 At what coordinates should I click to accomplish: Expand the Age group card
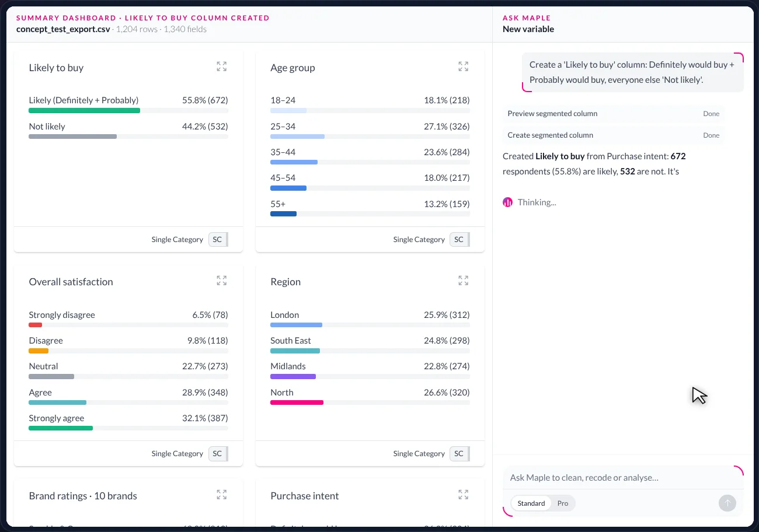(x=464, y=66)
